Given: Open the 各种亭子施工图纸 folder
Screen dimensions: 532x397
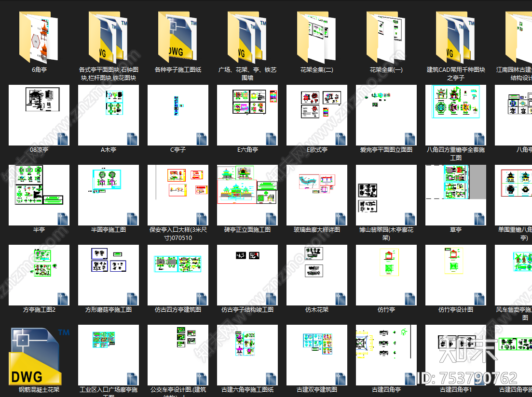Looking at the screenshot, I should pos(177,38).
